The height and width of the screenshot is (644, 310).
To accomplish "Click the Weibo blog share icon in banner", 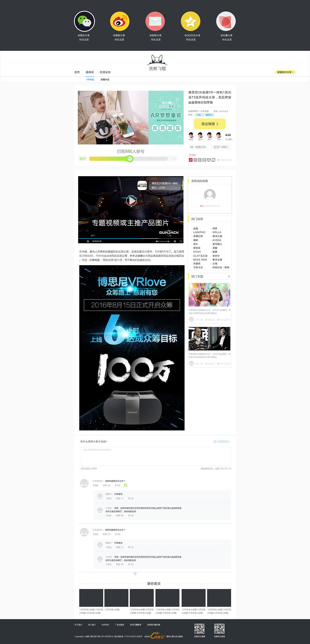I will coord(120,21).
